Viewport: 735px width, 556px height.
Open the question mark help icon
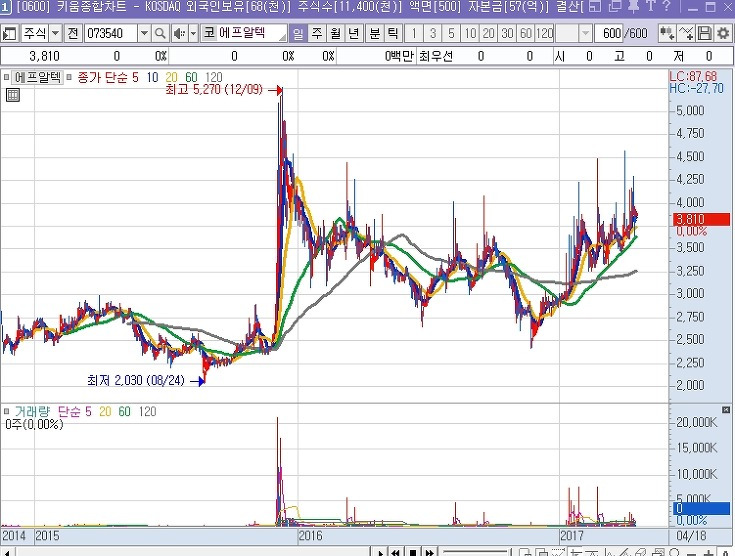tap(667, 7)
